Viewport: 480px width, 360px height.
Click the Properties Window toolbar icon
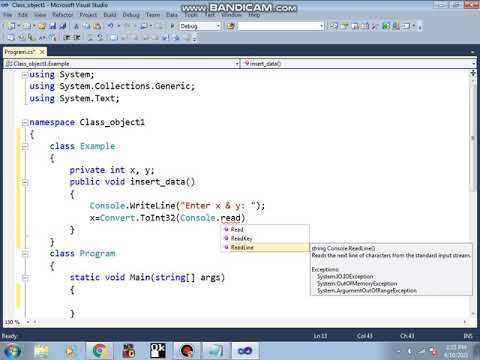coord(345,26)
